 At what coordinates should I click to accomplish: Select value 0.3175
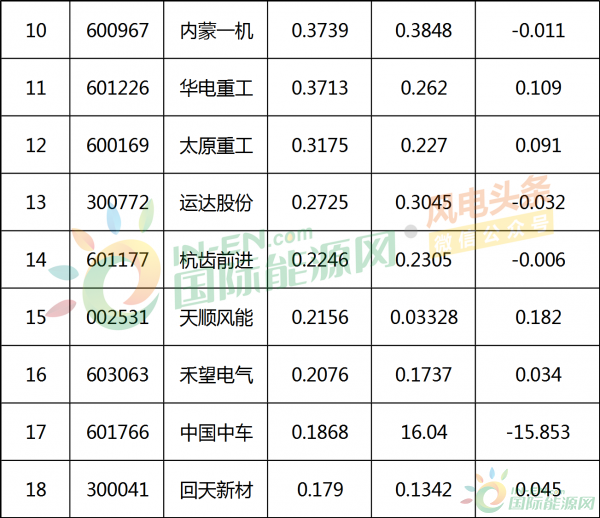point(320,145)
